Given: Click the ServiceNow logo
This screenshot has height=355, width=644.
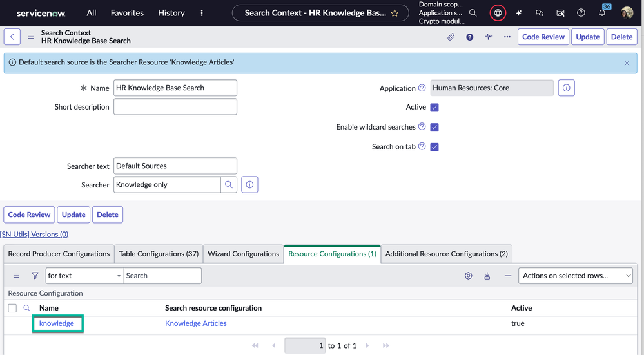Looking at the screenshot, I should tap(41, 13).
